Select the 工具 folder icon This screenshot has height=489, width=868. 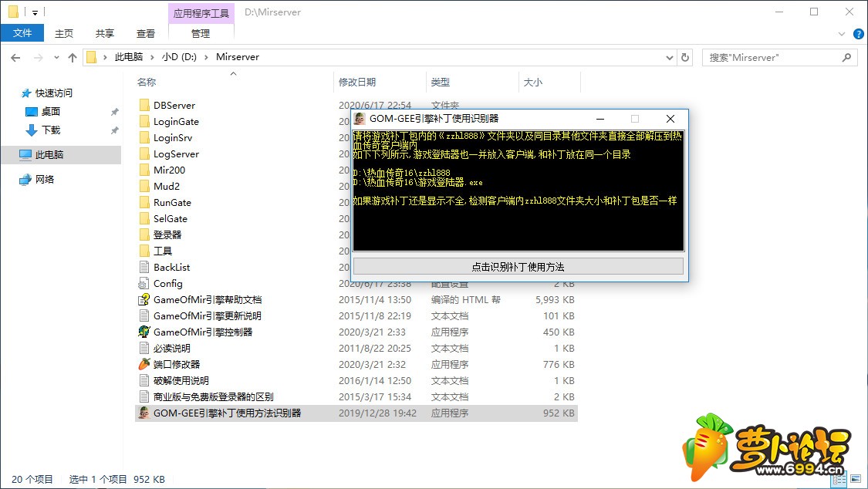[x=144, y=251]
